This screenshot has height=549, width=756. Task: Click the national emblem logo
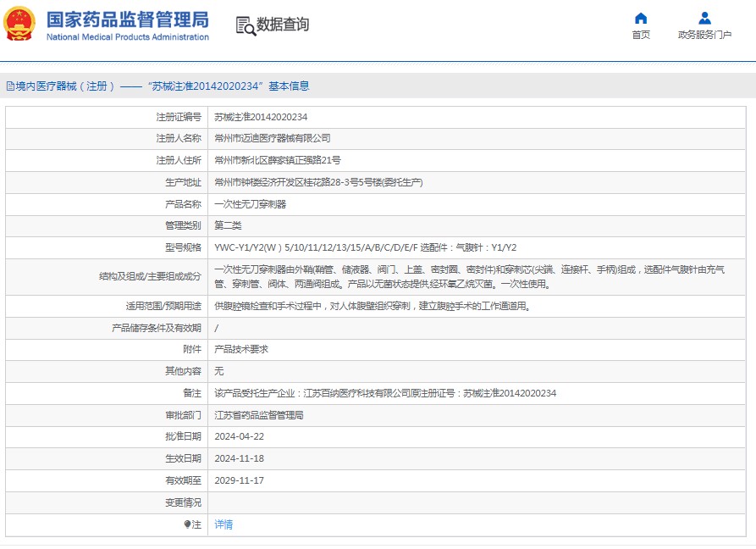pos(19,24)
